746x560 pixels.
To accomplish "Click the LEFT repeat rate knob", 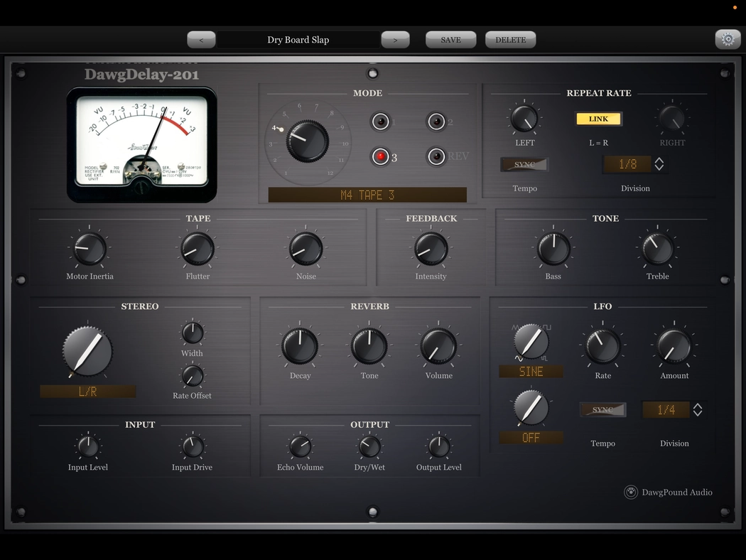I will (x=524, y=119).
